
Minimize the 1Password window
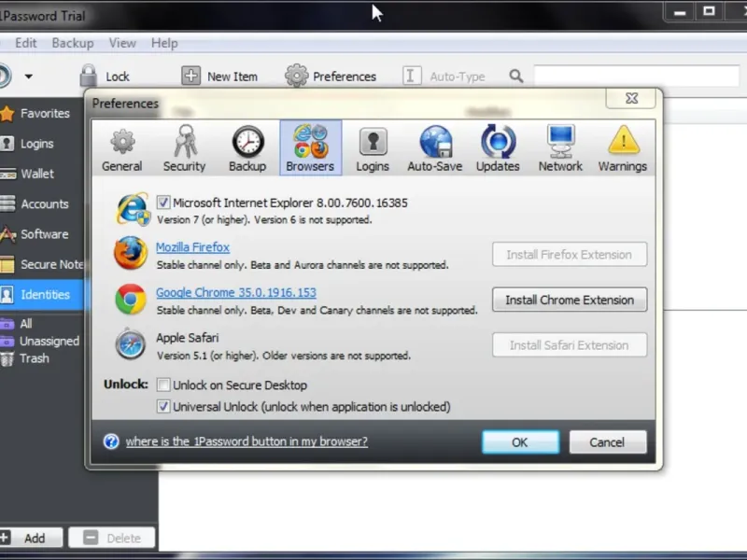(680, 12)
